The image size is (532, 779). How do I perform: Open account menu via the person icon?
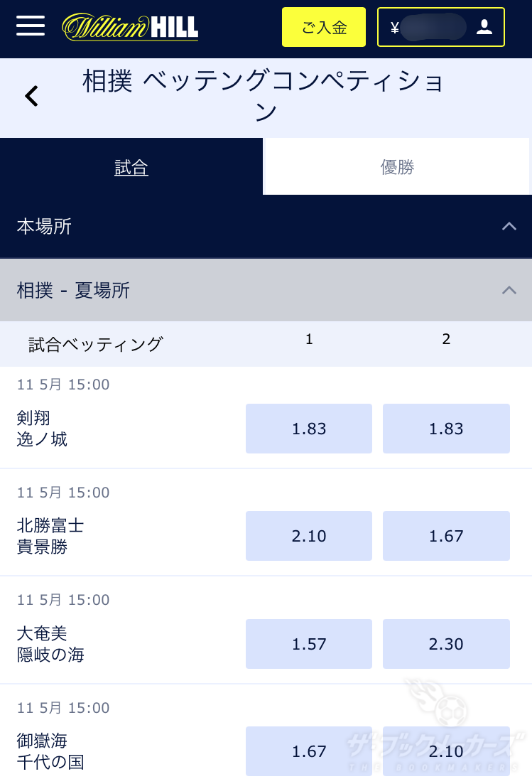(x=485, y=26)
